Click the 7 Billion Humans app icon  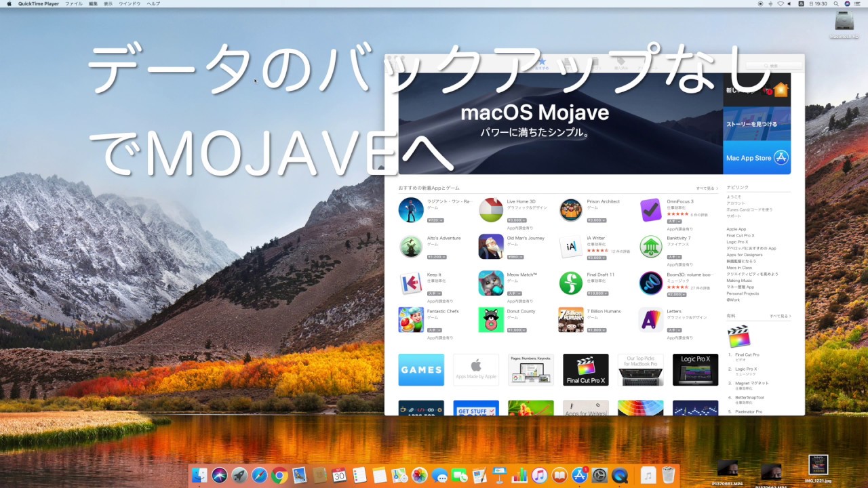tap(571, 320)
